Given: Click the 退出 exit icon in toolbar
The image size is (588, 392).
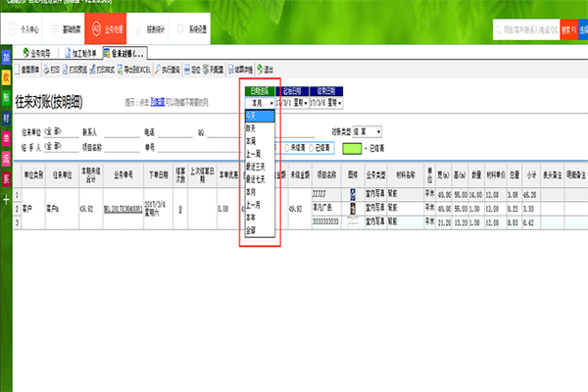Looking at the screenshot, I should pyautogui.click(x=258, y=69).
